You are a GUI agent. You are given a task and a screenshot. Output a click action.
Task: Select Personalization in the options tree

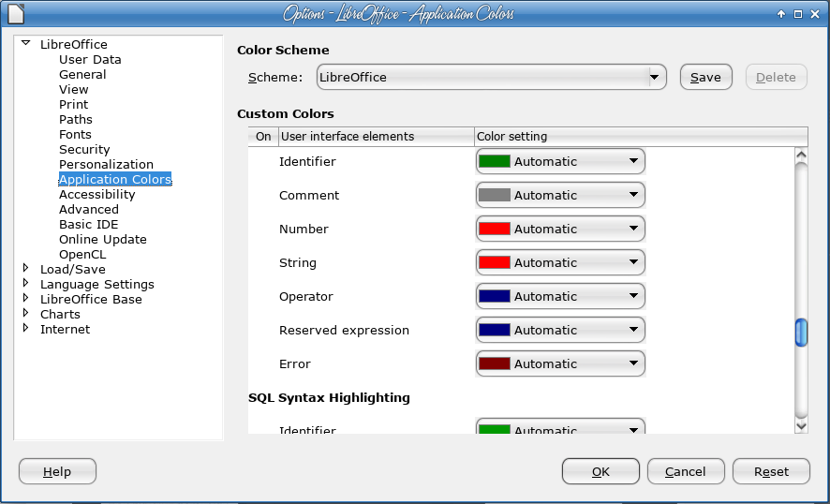(106, 165)
